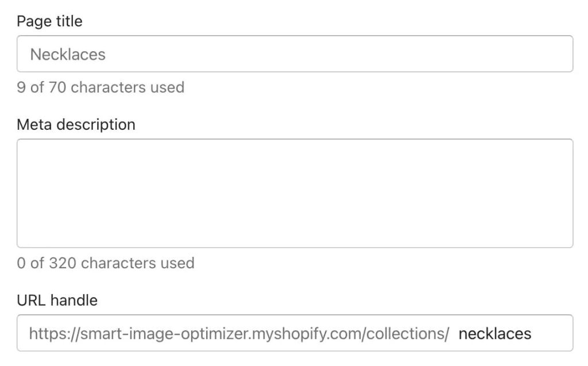Click the "0 of 320 characters used" counter
The height and width of the screenshot is (366, 588).
[x=106, y=263]
